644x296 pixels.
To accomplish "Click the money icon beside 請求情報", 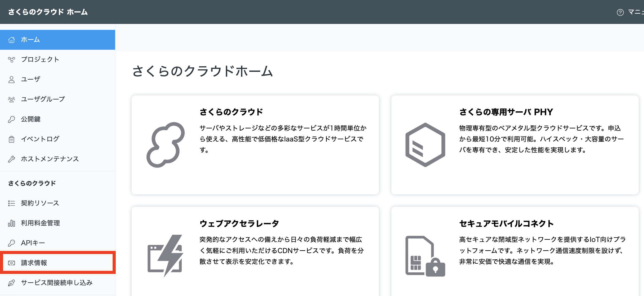I will pos(12,263).
